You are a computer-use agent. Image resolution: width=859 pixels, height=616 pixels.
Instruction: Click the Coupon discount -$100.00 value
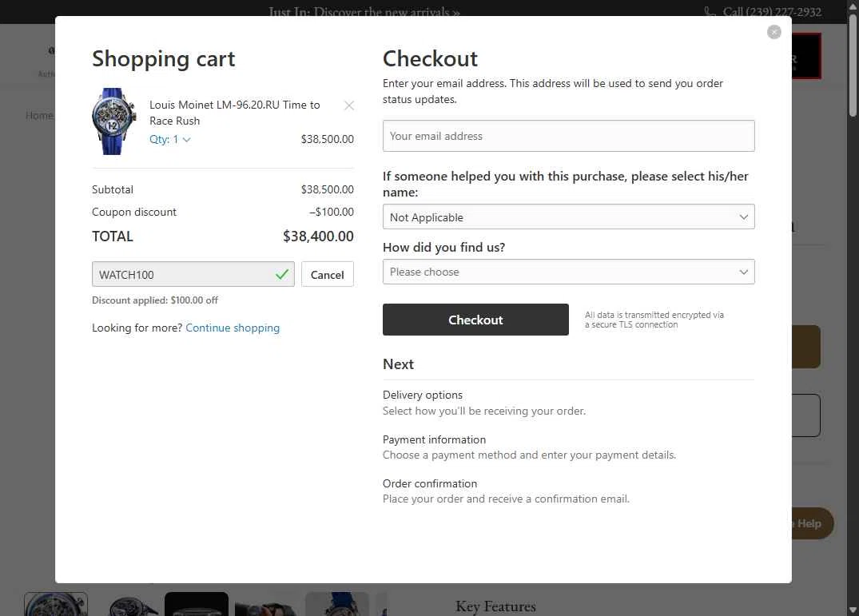pyautogui.click(x=332, y=212)
